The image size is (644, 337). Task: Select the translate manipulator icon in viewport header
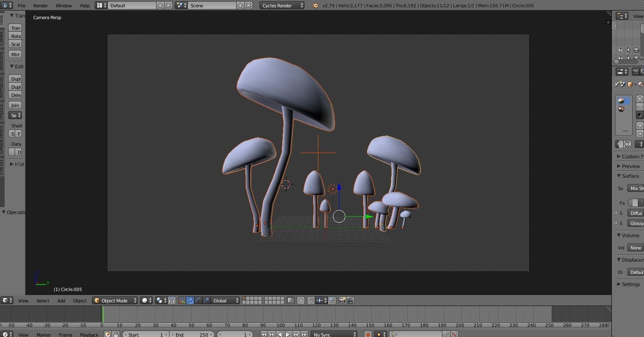click(x=190, y=300)
